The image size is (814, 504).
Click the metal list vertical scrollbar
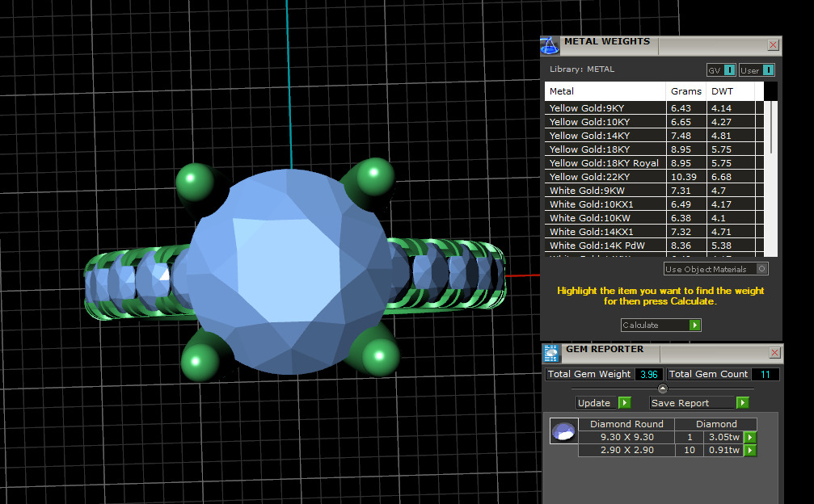[x=771, y=127]
